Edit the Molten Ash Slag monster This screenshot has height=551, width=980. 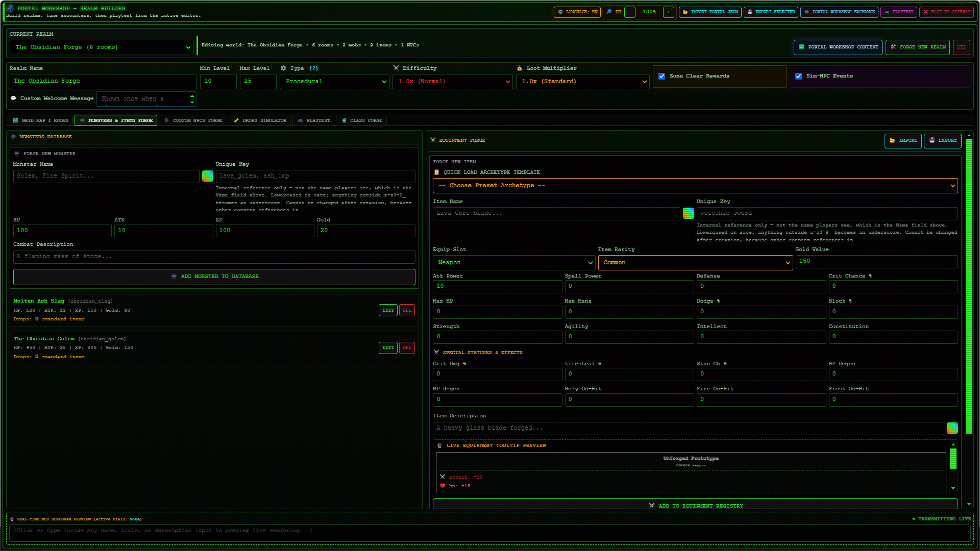tap(388, 310)
